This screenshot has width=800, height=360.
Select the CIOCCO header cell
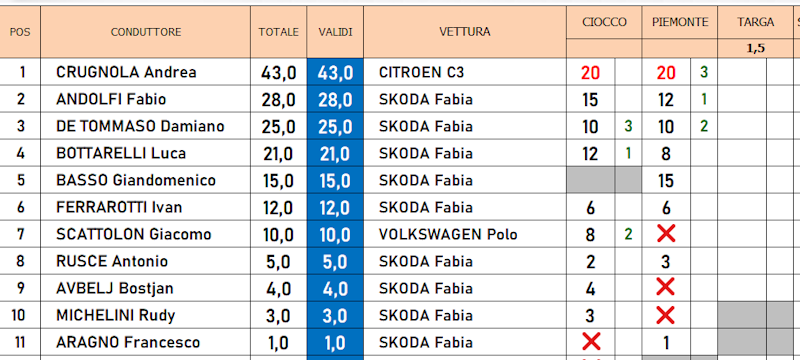click(x=604, y=22)
